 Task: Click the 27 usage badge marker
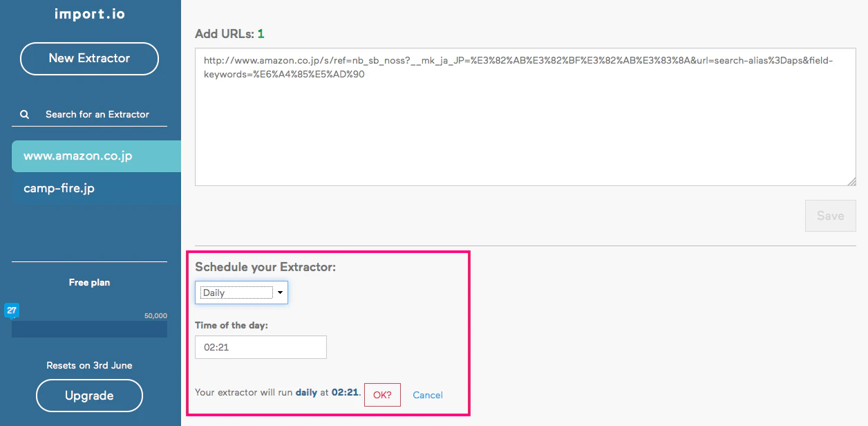click(x=12, y=311)
